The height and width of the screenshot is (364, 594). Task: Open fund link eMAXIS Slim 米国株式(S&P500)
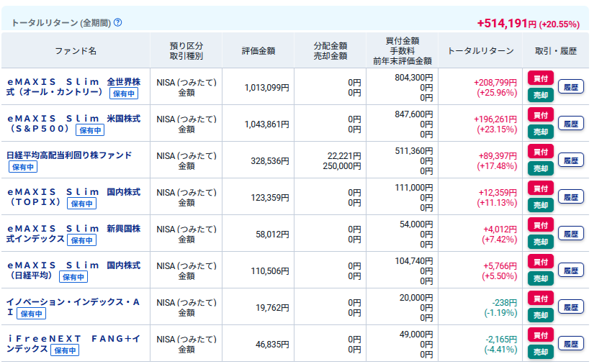(x=73, y=123)
